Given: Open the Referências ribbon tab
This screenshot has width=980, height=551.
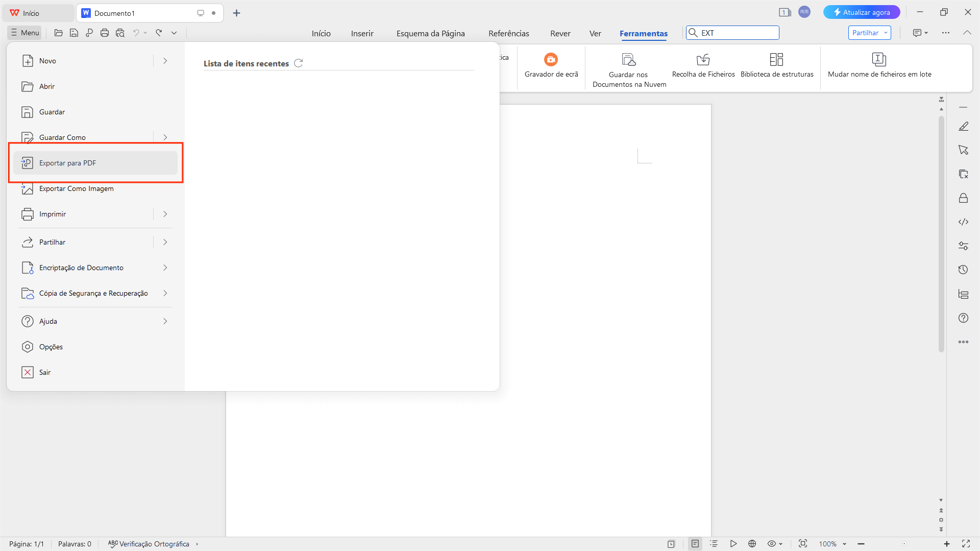Looking at the screenshot, I should click(x=508, y=33).
